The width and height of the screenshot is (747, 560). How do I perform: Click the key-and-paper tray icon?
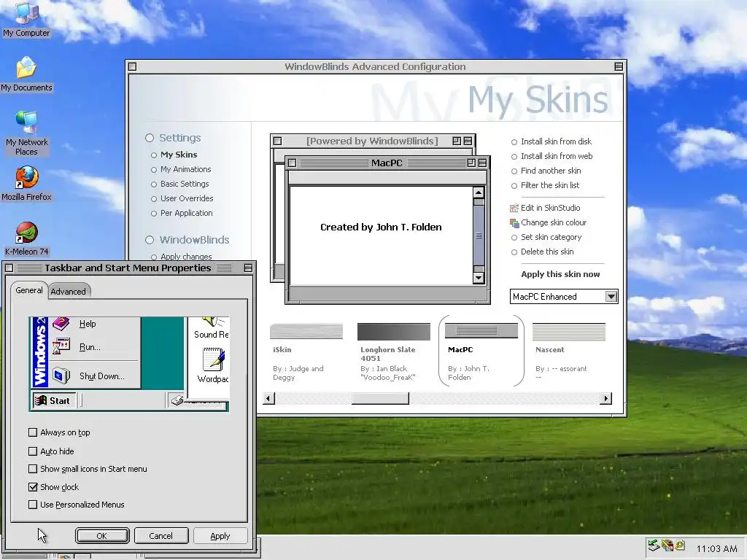pos(680,545)
